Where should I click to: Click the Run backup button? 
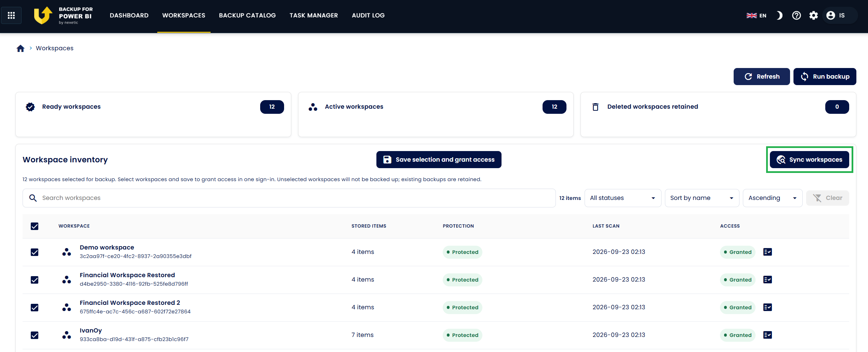[x=825, y=77]
